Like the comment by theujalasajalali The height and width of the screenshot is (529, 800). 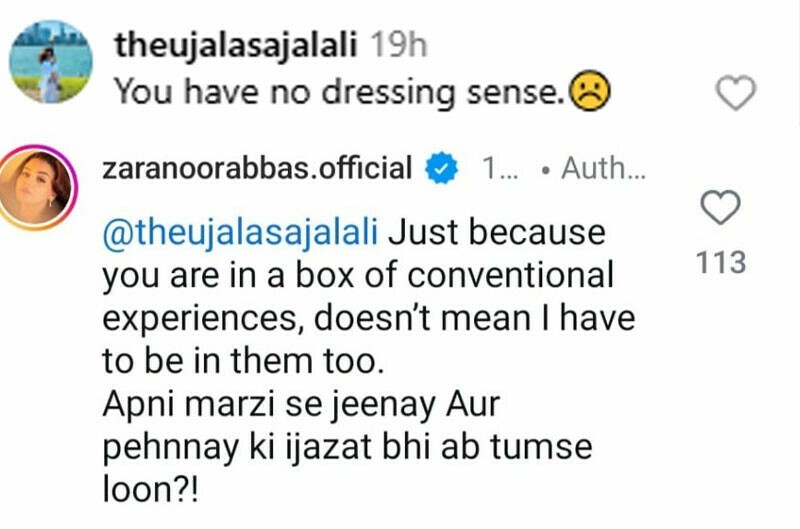point(737,95)
